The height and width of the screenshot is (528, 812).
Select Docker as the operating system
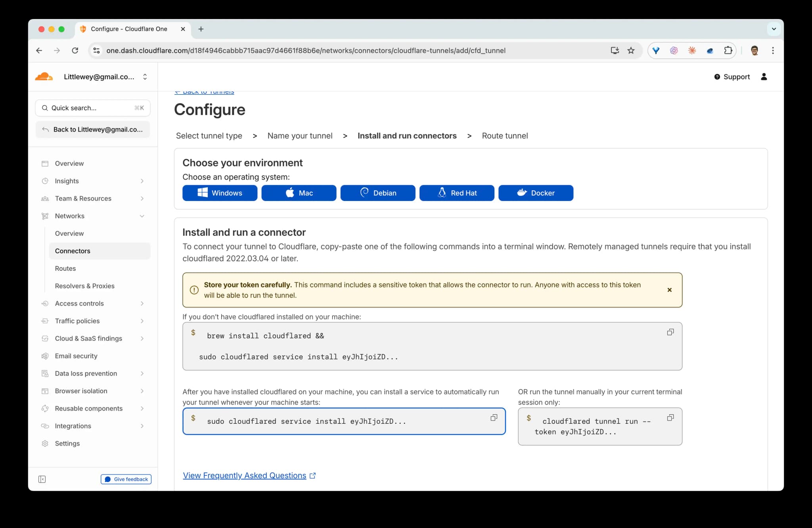pos(536,193)
